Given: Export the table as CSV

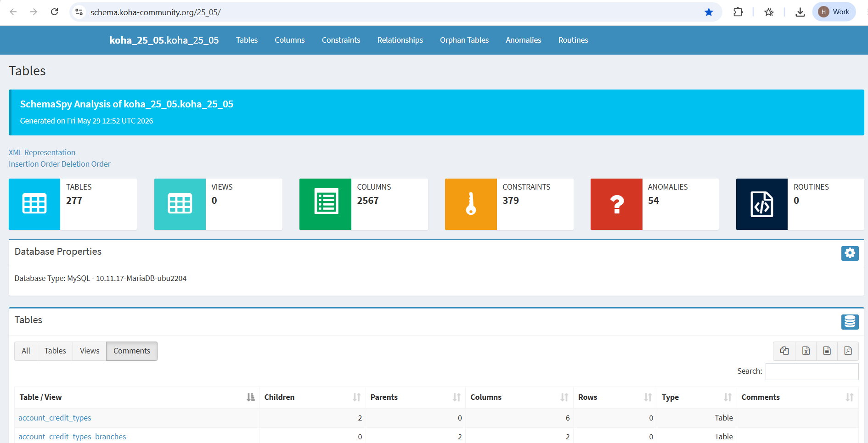Looking at the screenshot, I should pyautogui.click(x=827, y=351).
